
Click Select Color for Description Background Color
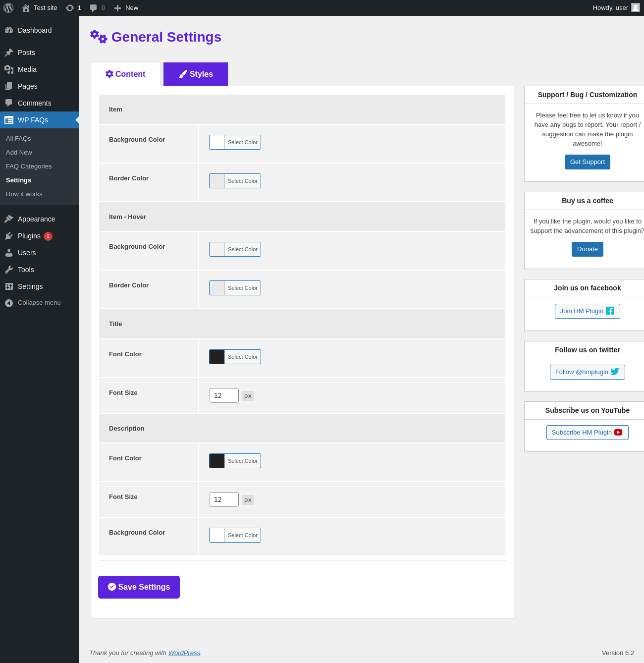[243, 535]
